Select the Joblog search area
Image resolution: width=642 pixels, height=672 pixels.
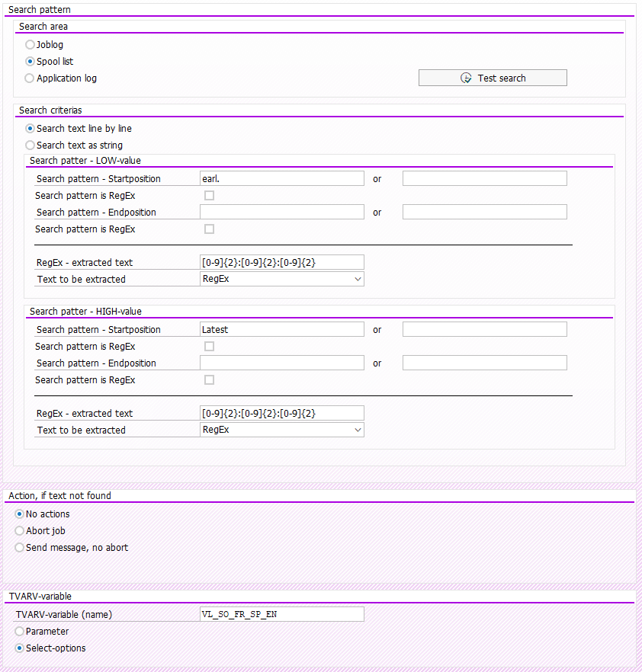pos(30,44)
